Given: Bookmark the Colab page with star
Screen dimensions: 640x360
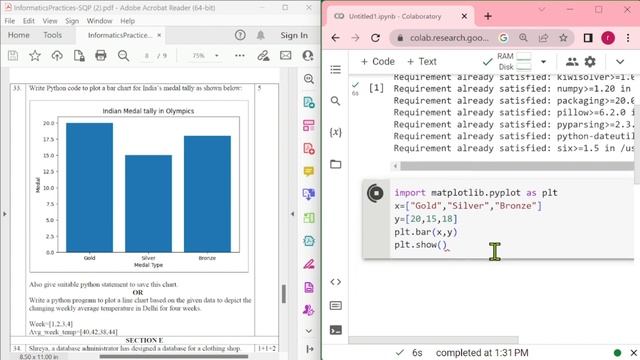Looking at the screenshot, I should click(563, 38).
